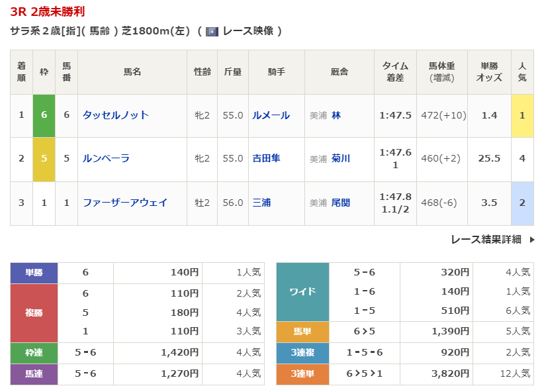
Task: Click jockey 吉田隼 link
Action: tap(266, 159)
